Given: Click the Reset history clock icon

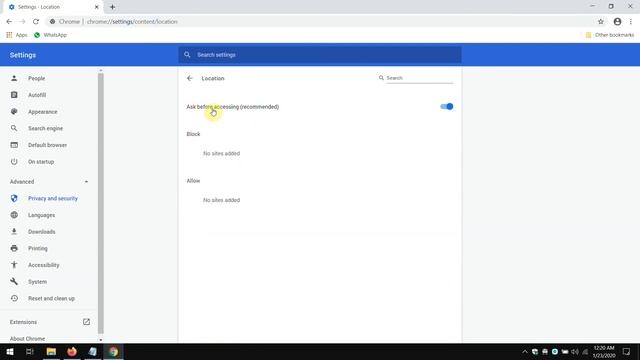Looking at the screenshot, I should pos(14,298).
